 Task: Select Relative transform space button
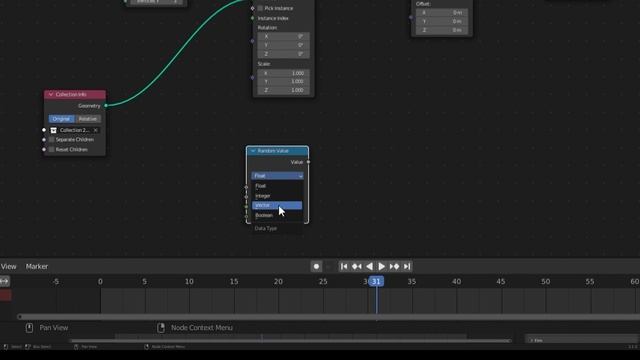[x=88, y=119]
